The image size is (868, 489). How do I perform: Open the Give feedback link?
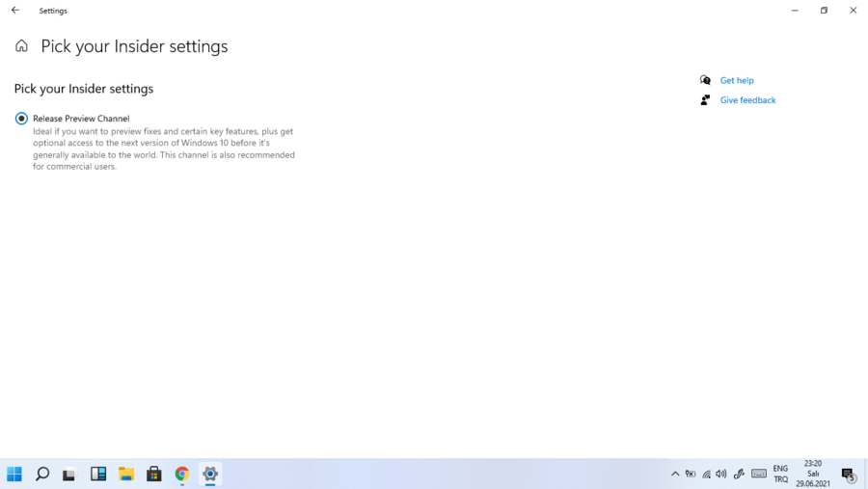click(x=747, y=100)
